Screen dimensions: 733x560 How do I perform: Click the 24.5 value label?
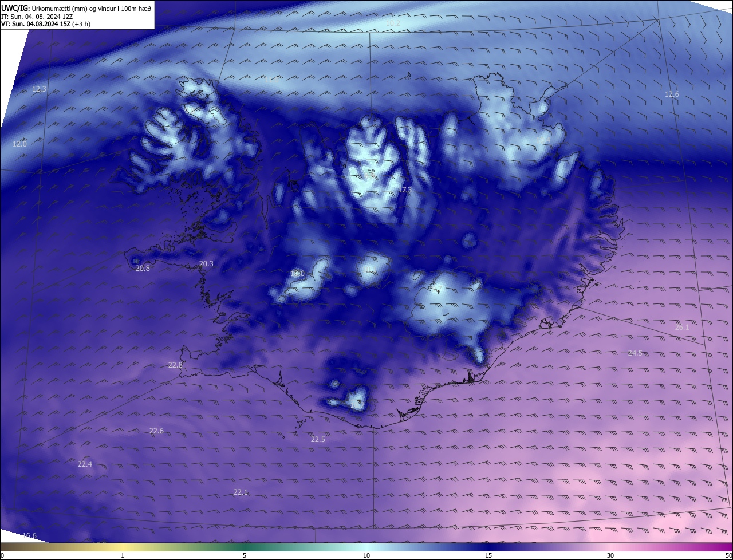[x=635, y=353]
